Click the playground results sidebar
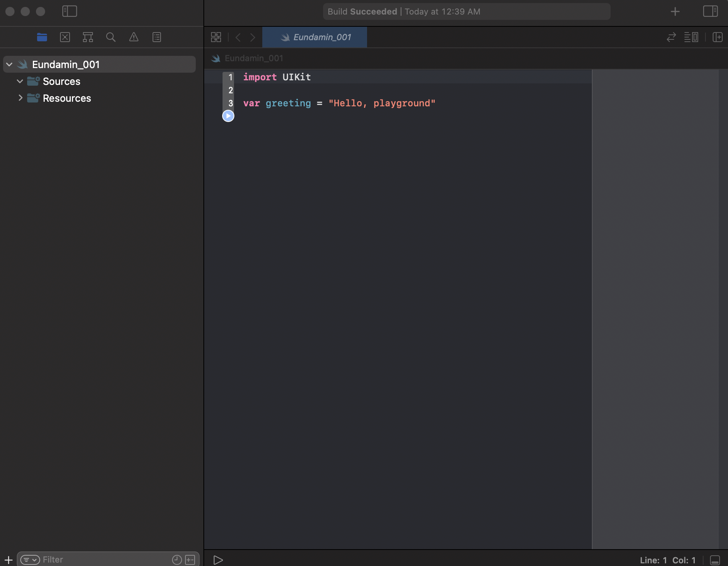This screenshot has width=728, height=566. point(655,309)
